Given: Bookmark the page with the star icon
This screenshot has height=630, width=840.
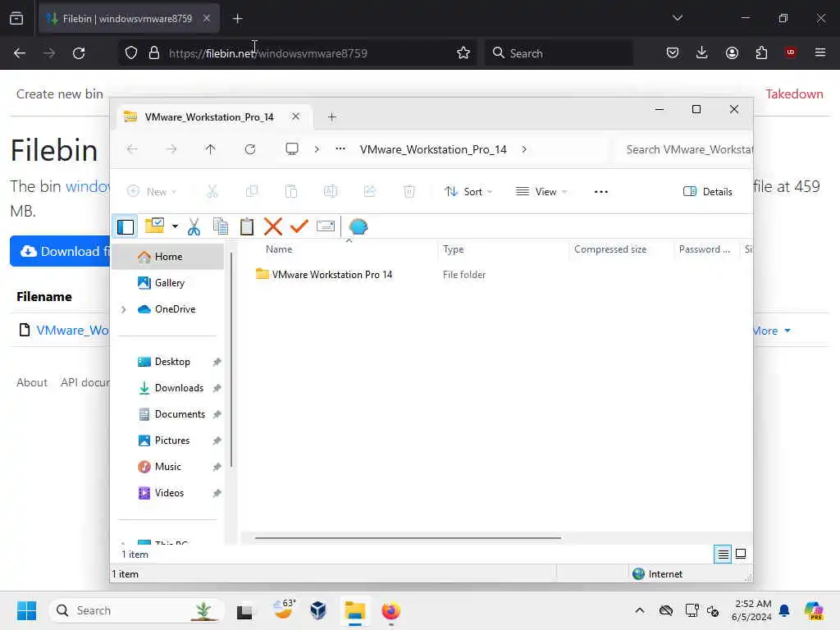Looking at the screenshot, I should (463, 52).
